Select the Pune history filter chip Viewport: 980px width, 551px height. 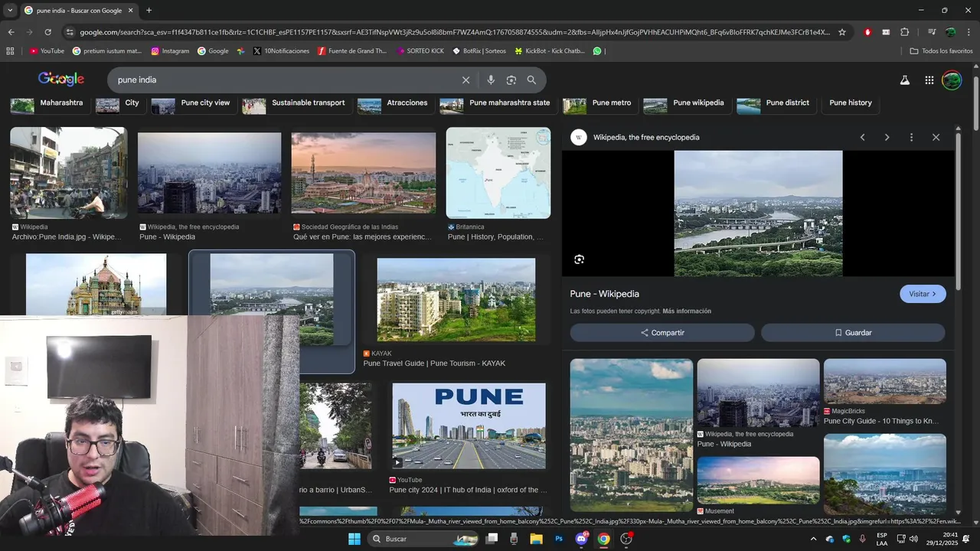[x=850, y=103]
